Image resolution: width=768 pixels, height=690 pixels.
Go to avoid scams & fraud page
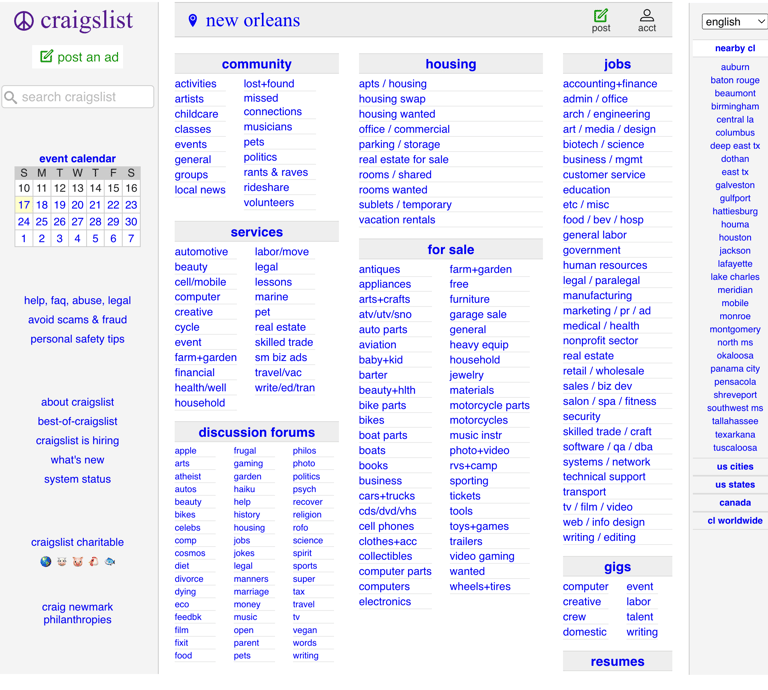[77, 320]
